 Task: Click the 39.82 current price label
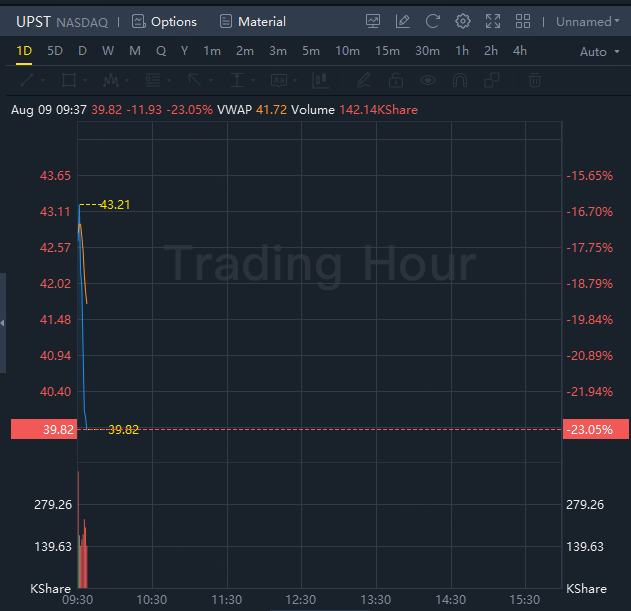tap(41, 429)
